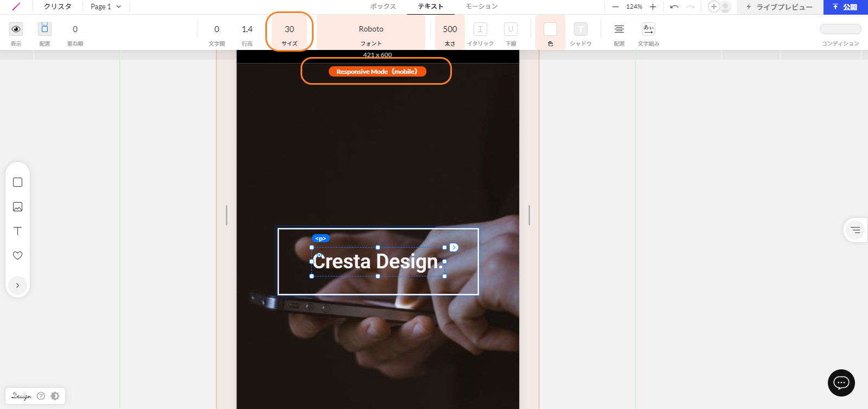Switch to the モーション tab

tap(482, 7)
